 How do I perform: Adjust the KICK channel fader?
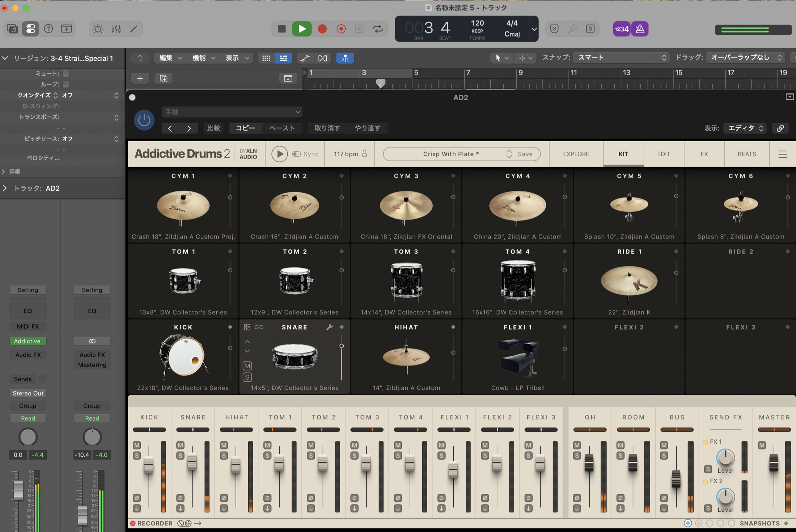point(148,465)
